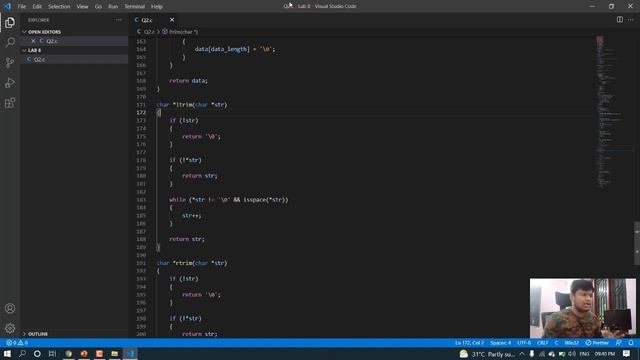Switch to VS Code taskbar icon
This screenshot has height=360, width=640.
pyautogui.click(x=130, y=353)
